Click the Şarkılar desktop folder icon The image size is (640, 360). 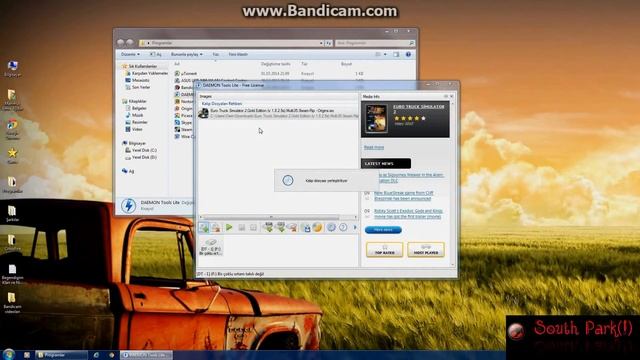12,214
